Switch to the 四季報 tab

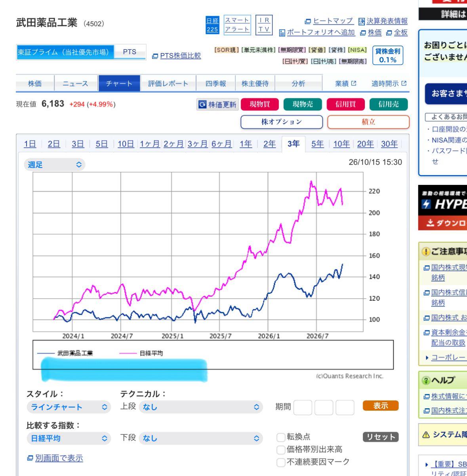click(x=215, y=84)
